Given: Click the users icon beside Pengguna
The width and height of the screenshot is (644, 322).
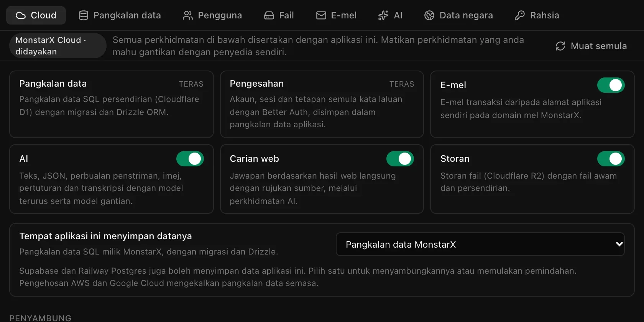Looking at the screenshot, I should (x=188, y=15).
